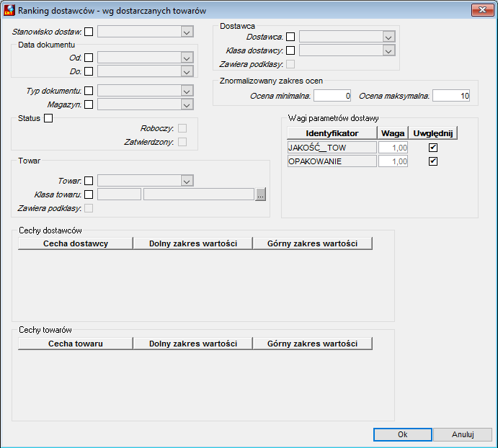Click the Roboczy status checkbox
The width and height of the screenshot is (498, 448).
click(x=182, y=128)
